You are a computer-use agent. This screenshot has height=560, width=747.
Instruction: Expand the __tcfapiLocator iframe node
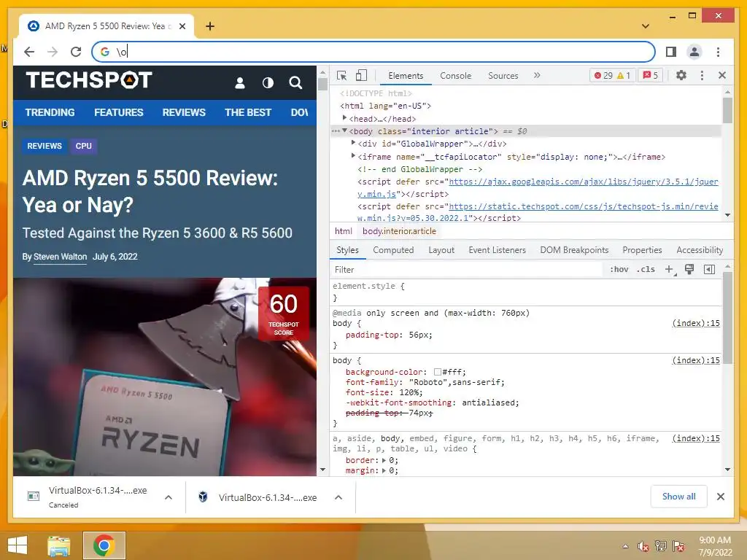[x=353, y=155]
